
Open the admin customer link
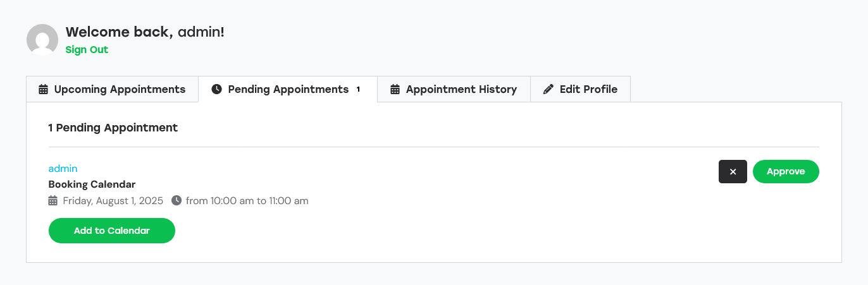coord(63,168)
